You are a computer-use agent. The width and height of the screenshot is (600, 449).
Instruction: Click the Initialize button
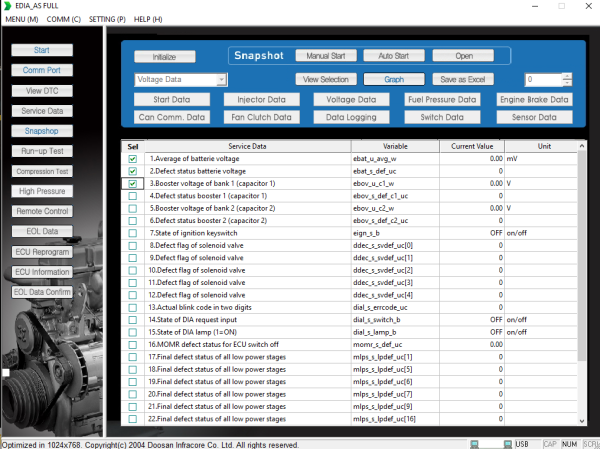click(165, 57)
